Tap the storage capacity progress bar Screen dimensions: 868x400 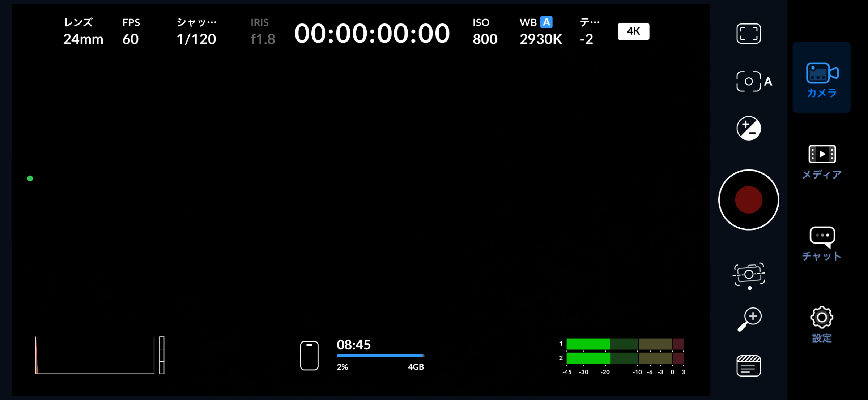point(380,356)
